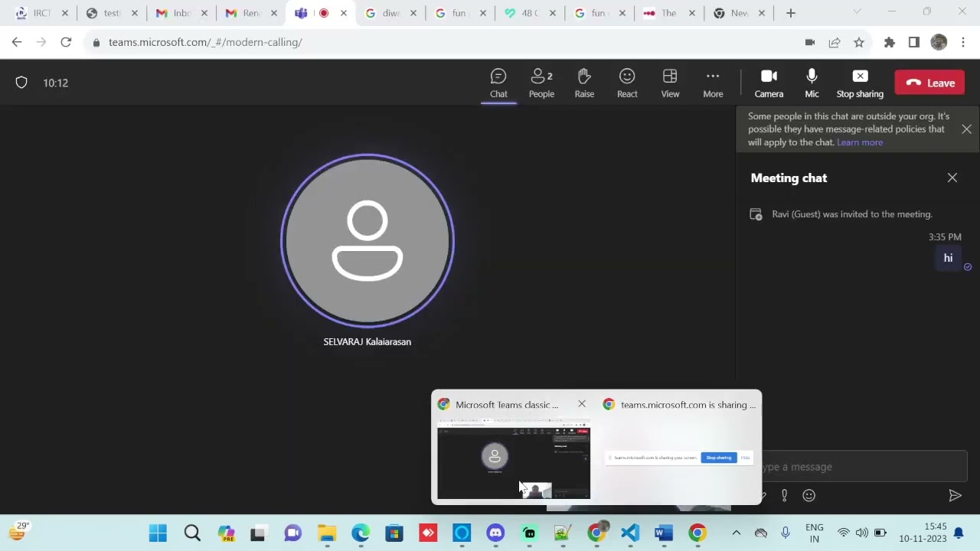The width and height of the screenshot is (980, 551).
Task: Switch to the 'The' browser tab
Action: point(668,13)
